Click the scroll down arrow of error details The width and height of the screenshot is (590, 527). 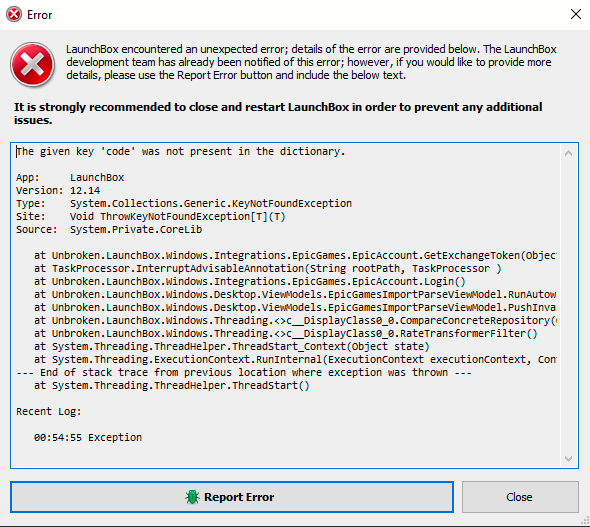569,459
